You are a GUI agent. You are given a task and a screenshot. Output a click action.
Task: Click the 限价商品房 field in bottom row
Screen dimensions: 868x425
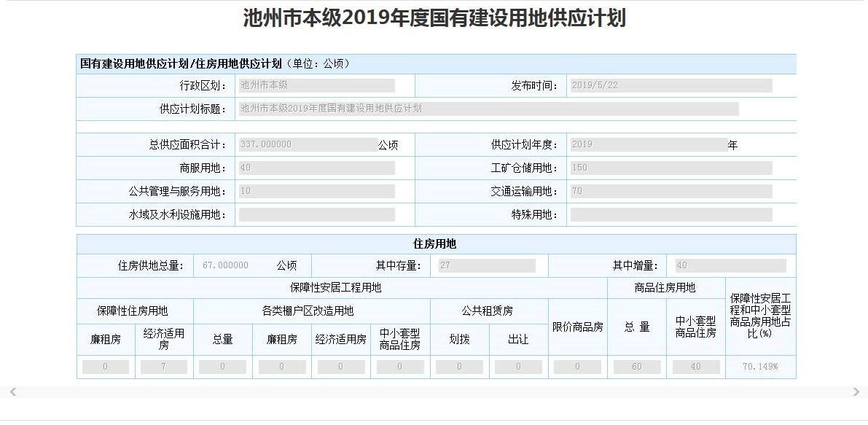(577, 367)
